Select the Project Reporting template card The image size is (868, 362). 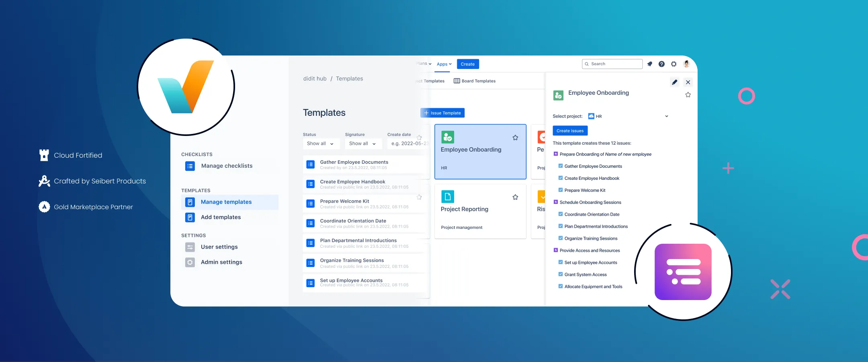click(481, 211)
